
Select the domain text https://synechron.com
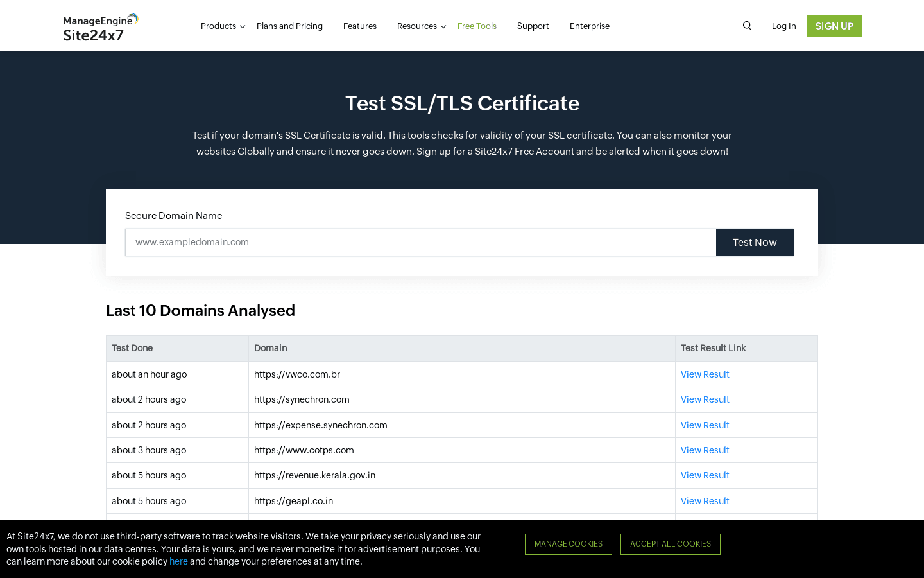(302, 399)
